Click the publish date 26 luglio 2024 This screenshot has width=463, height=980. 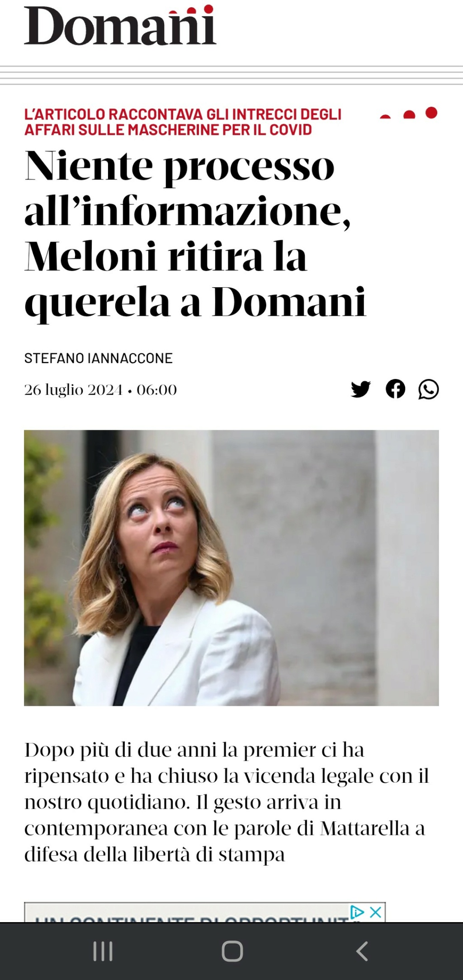(x=73, y=390)
